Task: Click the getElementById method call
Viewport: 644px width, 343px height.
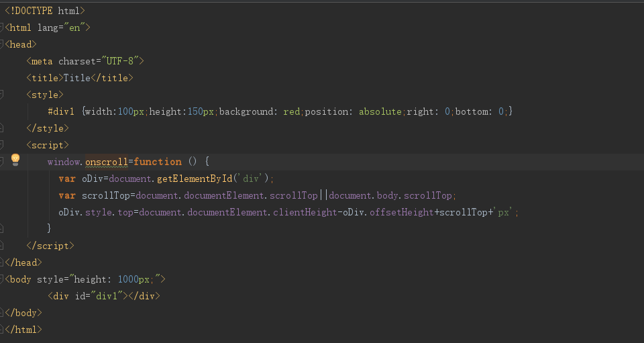Action: click(x=195, y=179)
